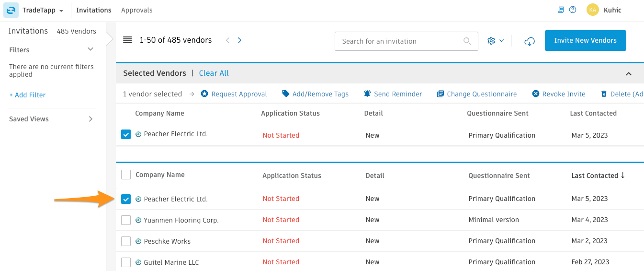Click the invitation search field

point(407,41)
